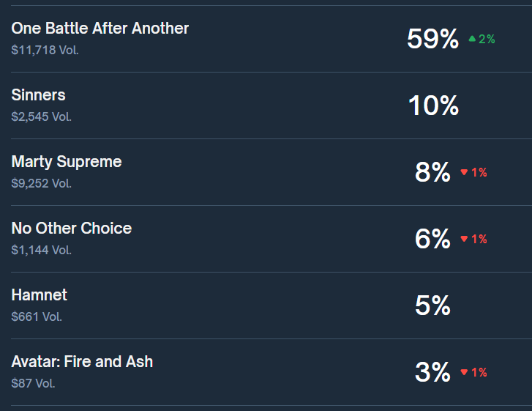The image size is (532, 411).
Task: Click the 5% probability for Hamnet
Action: click(432, 306)
